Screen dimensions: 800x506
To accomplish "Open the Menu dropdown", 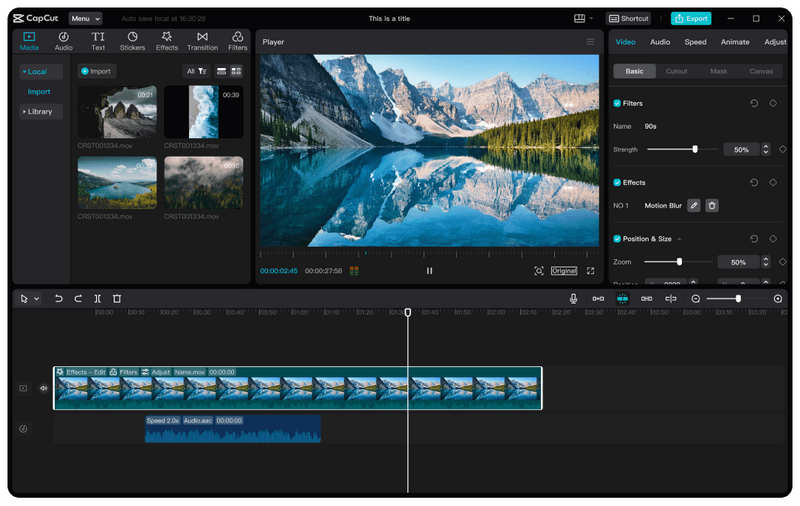I will (85, 19).
